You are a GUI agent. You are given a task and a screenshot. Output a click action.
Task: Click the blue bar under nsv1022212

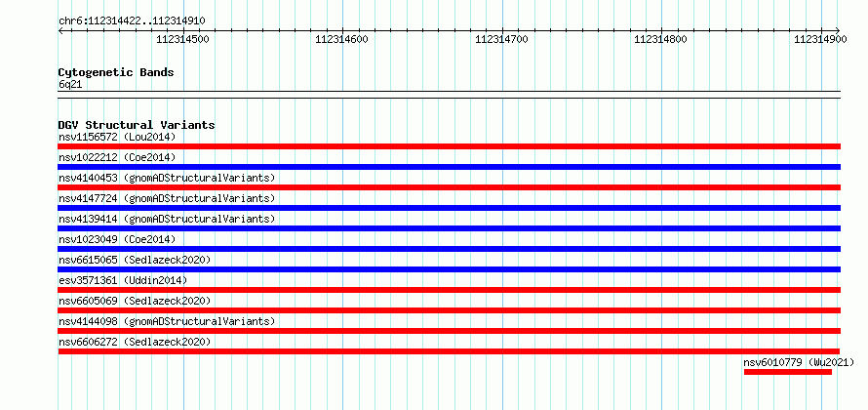click(450, 167)
